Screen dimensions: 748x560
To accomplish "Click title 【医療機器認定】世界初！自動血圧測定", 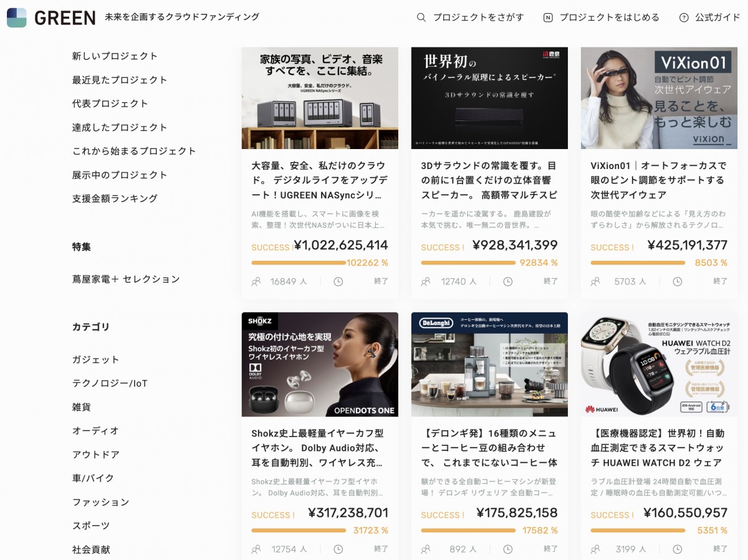I will [x=659, y=448].
